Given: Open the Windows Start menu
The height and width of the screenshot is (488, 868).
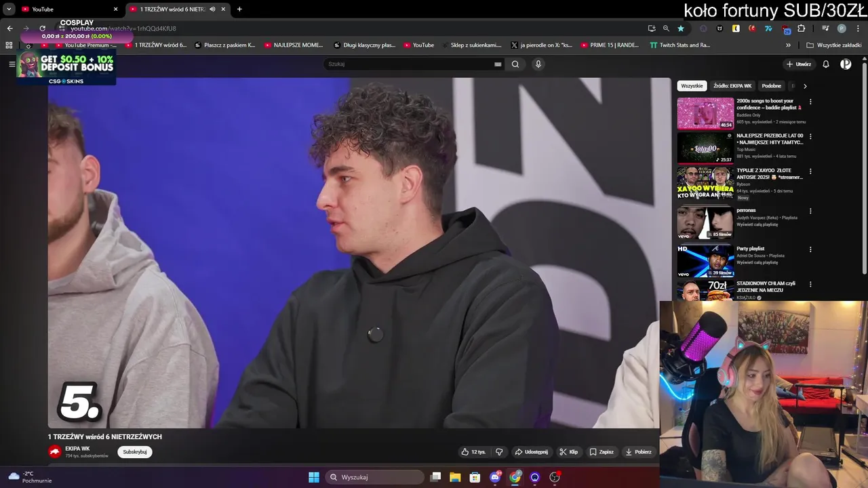Looking at the screenshot, I should coord(314,477).
